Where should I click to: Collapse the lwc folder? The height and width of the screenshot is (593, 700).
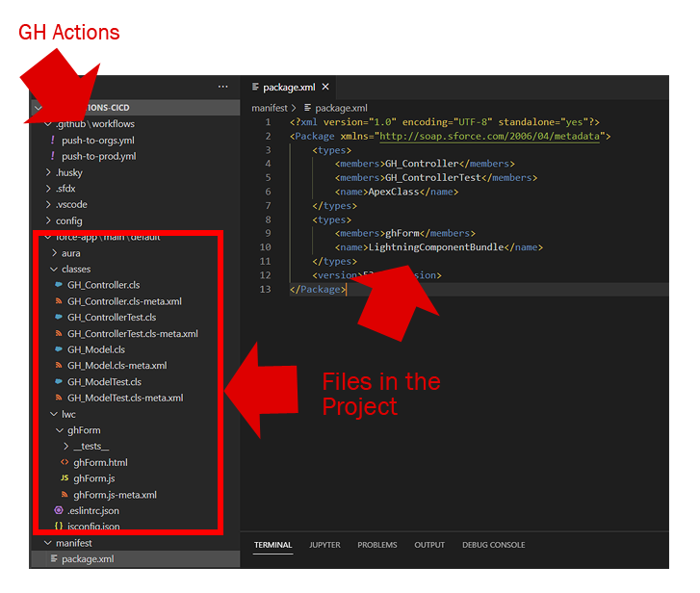pos(54,414)
